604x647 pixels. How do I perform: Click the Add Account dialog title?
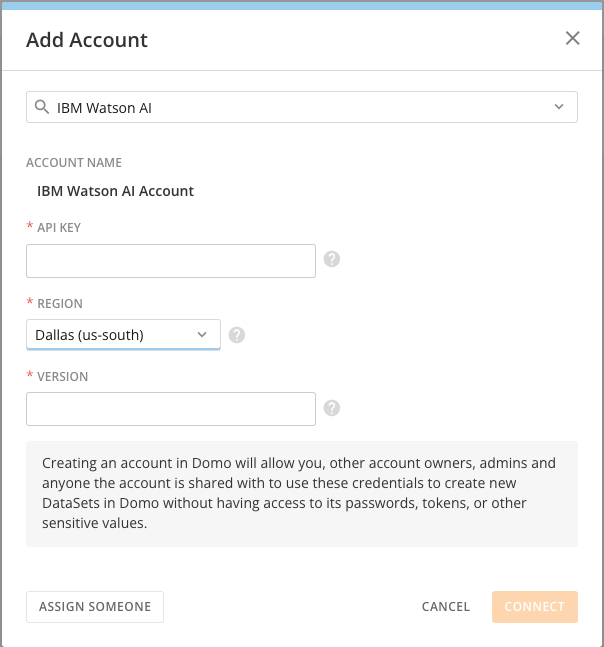pyautogui.click(x=87, y=40)
